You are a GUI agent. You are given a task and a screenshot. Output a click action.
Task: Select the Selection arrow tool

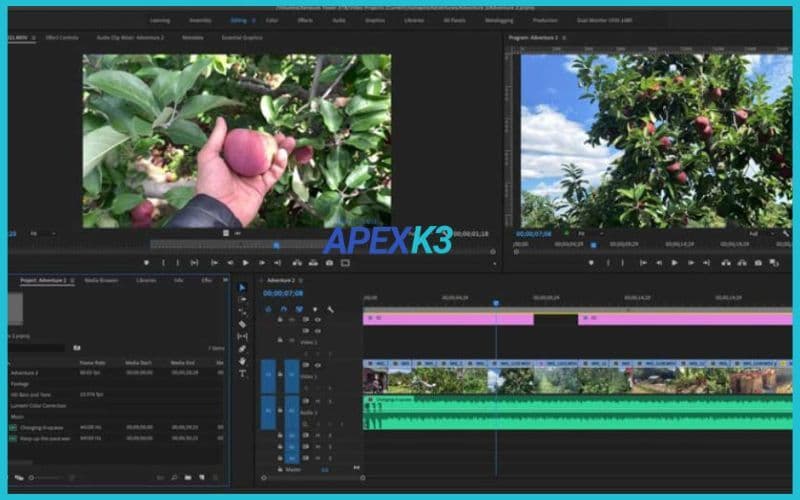tap(242, 288)
